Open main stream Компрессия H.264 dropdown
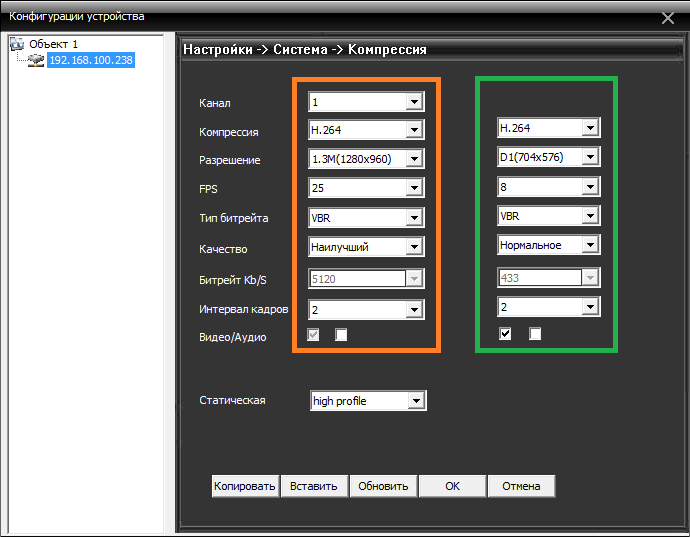 click(366, 130)
